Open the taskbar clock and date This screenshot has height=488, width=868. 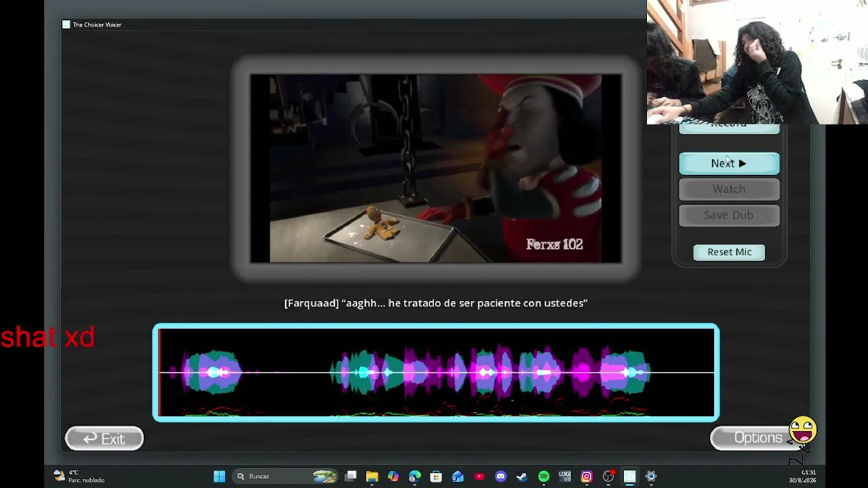click(x=802, y=476)
